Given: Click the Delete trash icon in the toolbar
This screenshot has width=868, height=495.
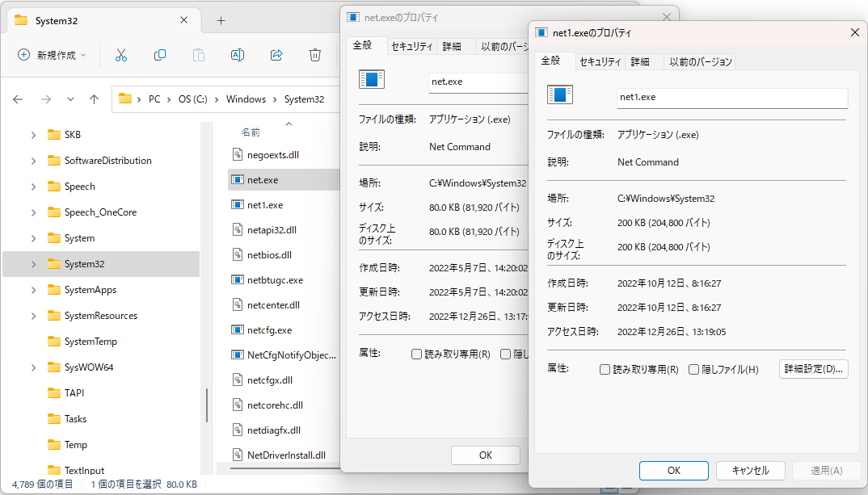Looking at the screenshot, I should pos(314,55).
